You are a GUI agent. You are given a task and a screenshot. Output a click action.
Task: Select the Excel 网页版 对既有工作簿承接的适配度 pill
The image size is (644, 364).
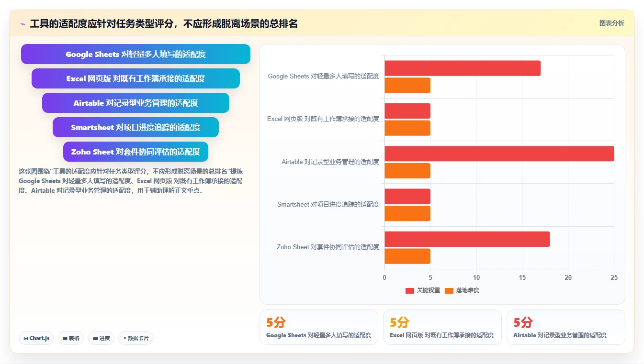tap(136, 78)
